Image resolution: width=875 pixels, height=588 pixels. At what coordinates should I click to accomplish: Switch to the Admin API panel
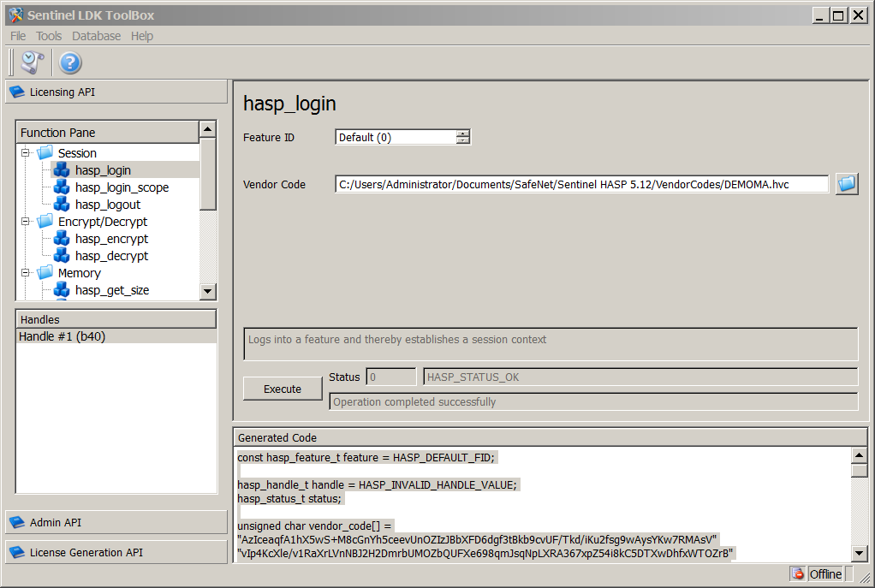[x=116, y=522]
